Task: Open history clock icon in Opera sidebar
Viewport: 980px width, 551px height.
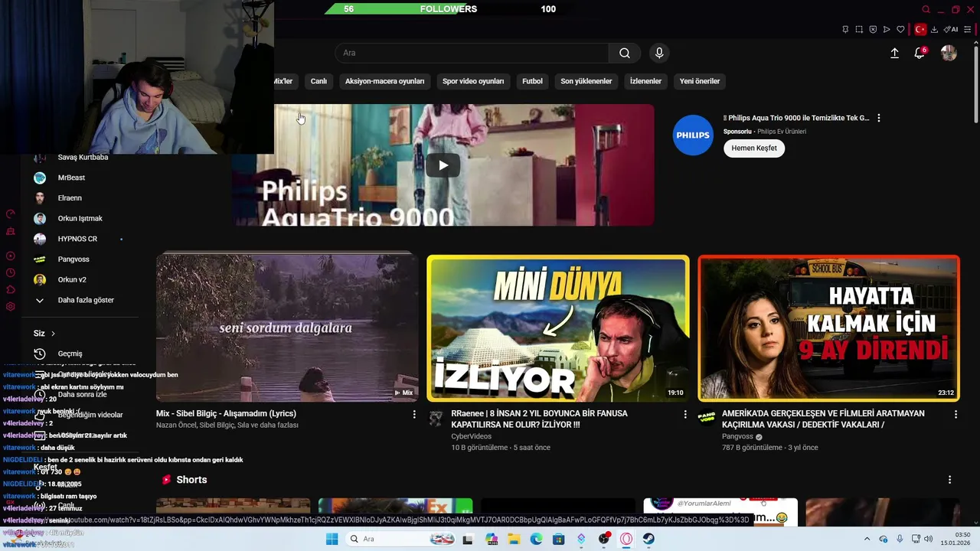Action: 11,273
